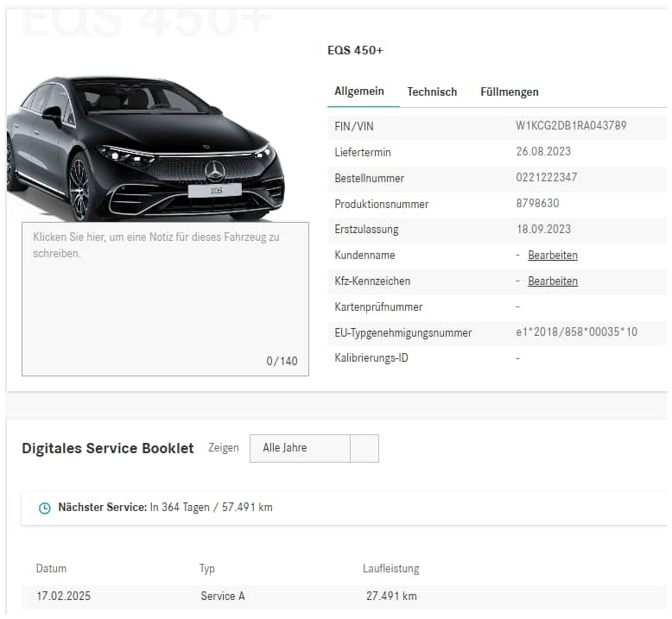The width and height of the screenshot is (672, 619).
Task: Select the FIN/VIN value W1KCG2DB1RA043789
Action: point(571,125)
